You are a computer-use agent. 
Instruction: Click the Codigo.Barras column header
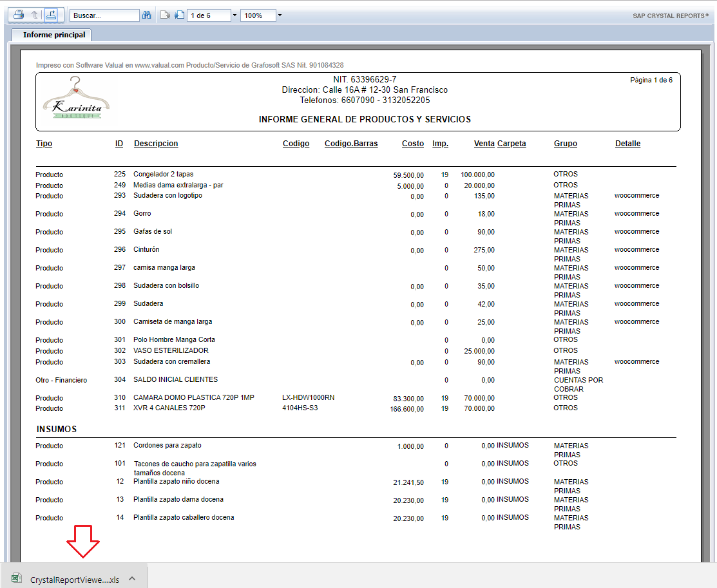(x=351, y=144)
